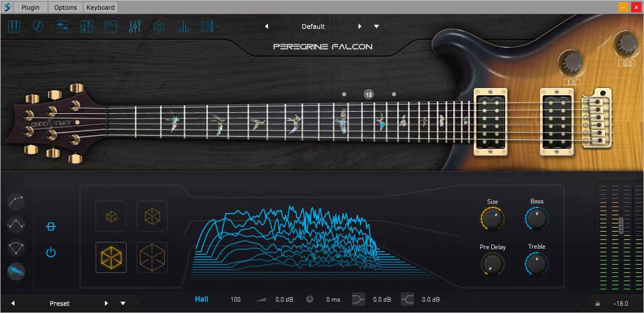Image resolution: width=644 pixels, height=313 pixels.
Task: Open the bar chart analyzer icon
Action: 183,27
